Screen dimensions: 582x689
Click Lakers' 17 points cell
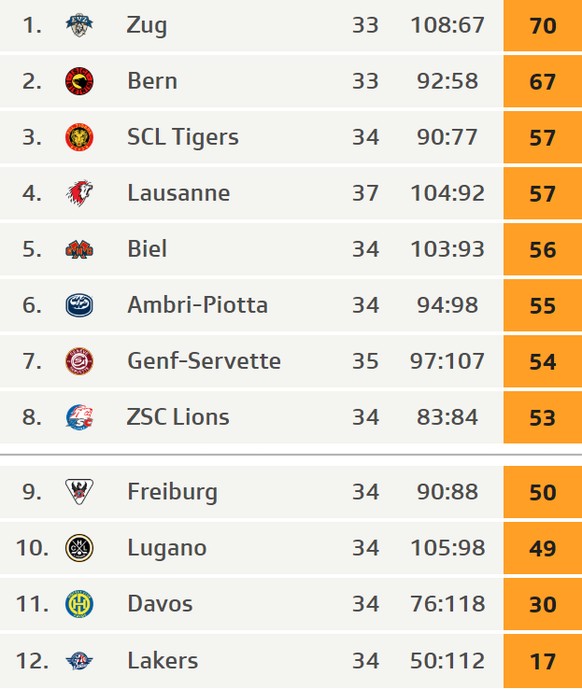coord(543,660)
